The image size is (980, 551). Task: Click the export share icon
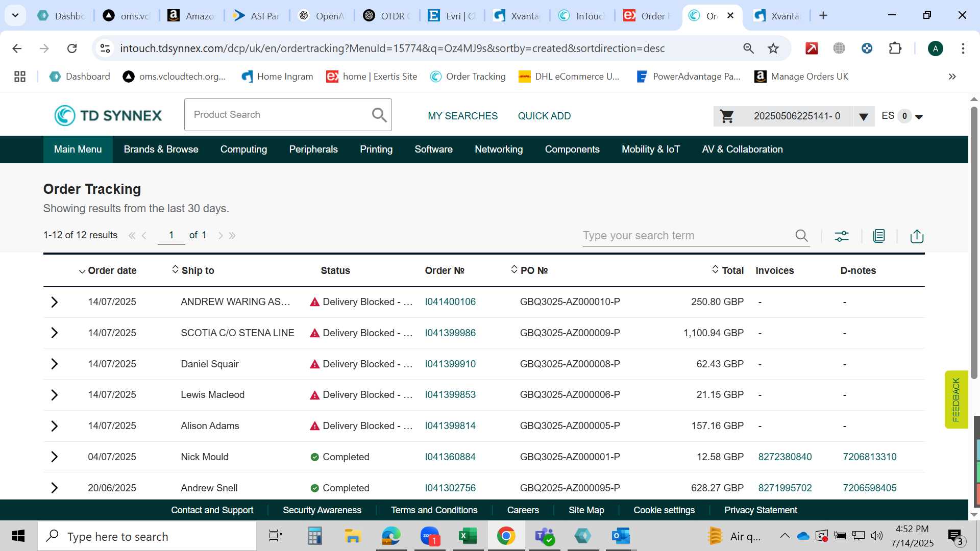pyautogui.click(x=917, y=236)
